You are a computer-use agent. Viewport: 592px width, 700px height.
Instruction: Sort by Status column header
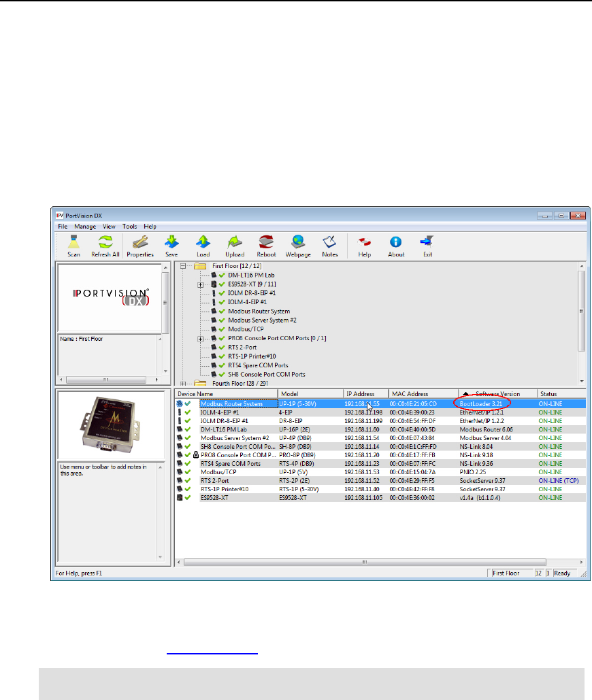coord(561,394)
